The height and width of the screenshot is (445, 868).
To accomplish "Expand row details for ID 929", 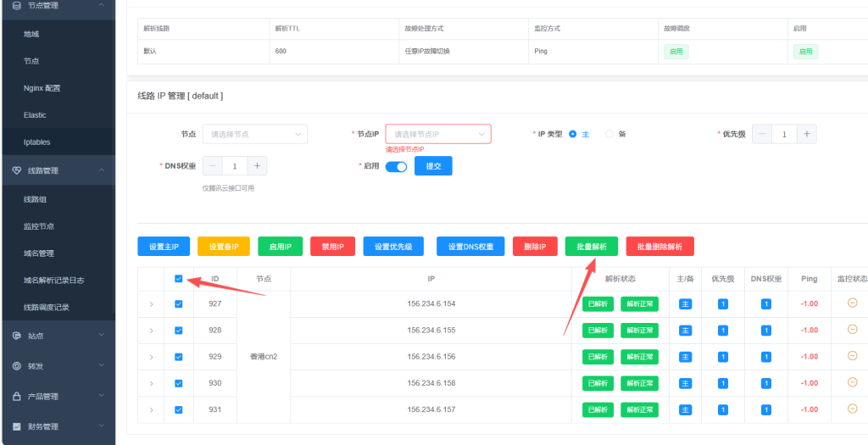I will point(151,357).
